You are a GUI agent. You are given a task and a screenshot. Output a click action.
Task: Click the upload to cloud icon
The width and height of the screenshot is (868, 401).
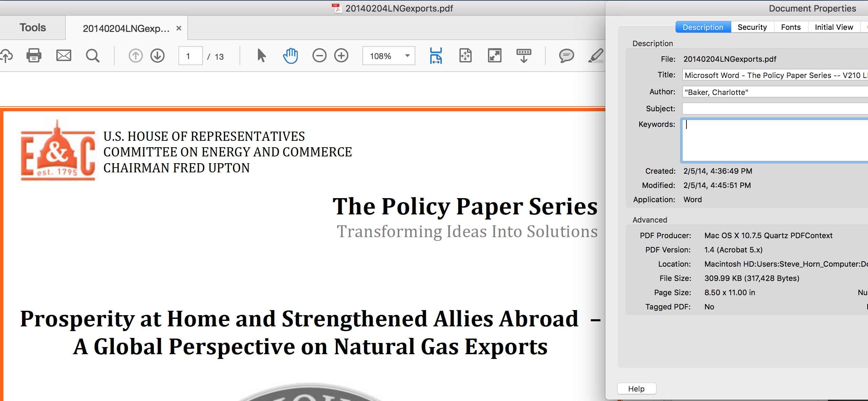tap(6, 56)
